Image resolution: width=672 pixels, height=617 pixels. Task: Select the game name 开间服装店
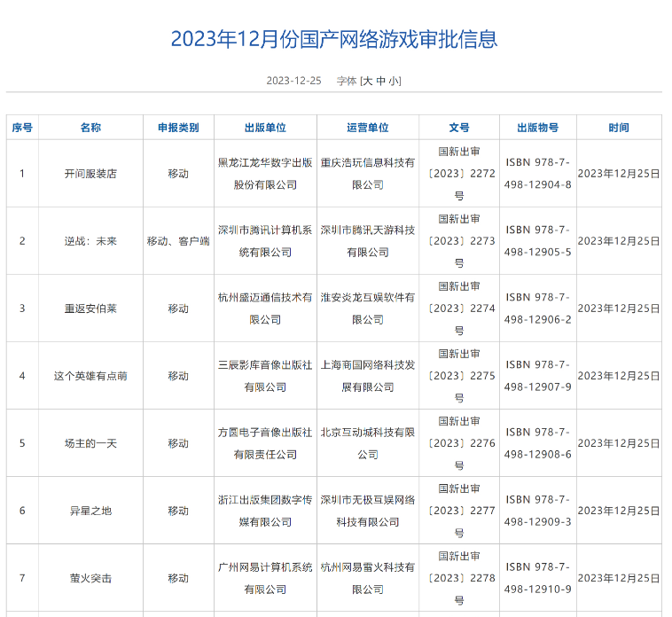[x=90, y=174]
